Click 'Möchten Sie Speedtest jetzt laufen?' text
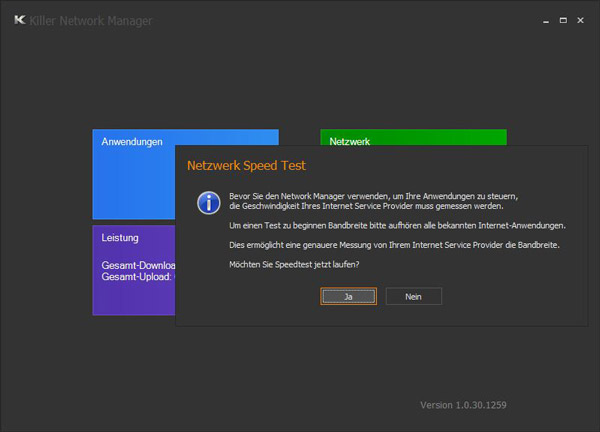The width and height of the screenshot is (600, 432). [x=294, y=264]
